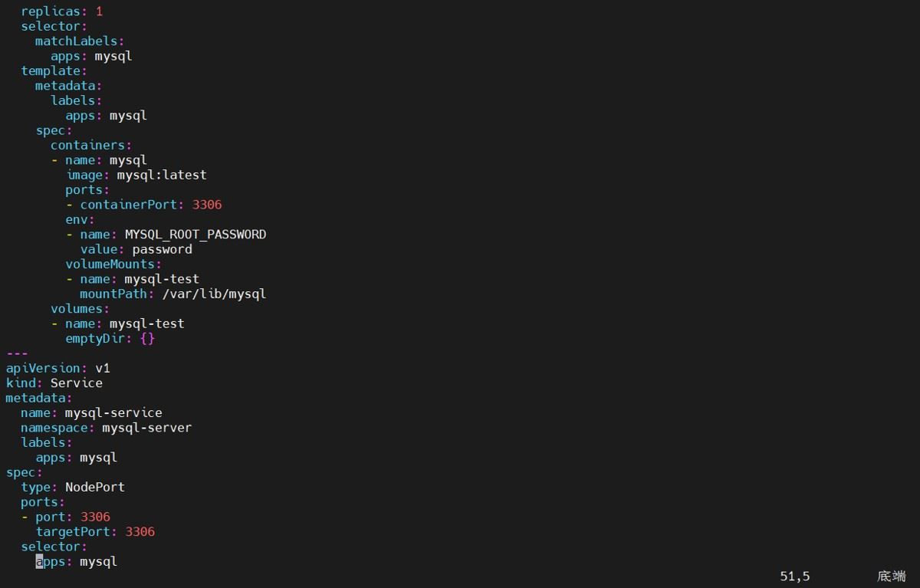
Task: Click the 底端 scroll position indicator
Action: (892, 576)
